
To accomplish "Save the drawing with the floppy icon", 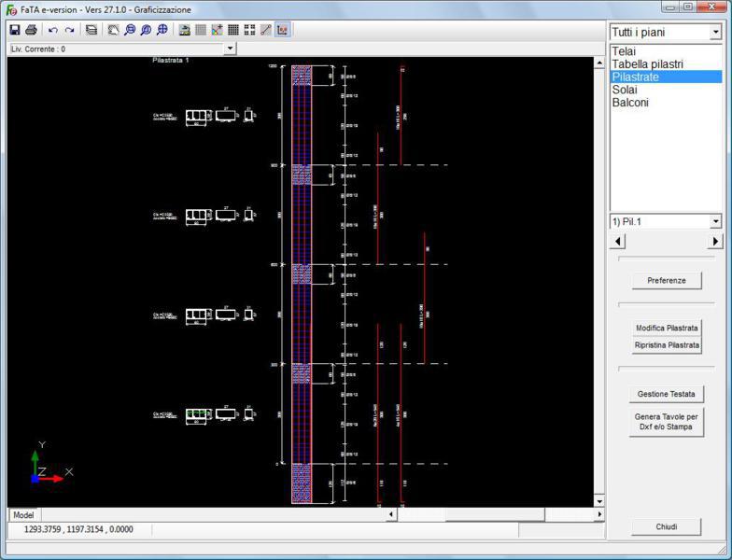I will click(x=15, y=30).
